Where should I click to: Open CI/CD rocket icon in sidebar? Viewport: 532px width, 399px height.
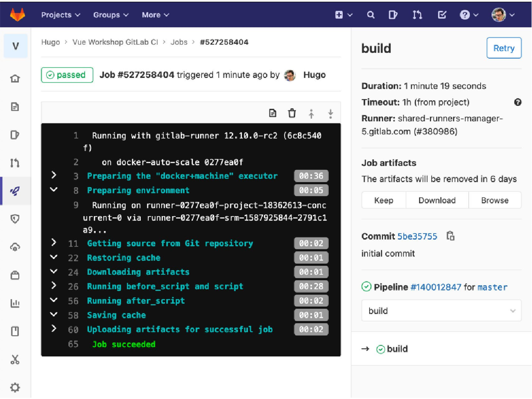15,191
